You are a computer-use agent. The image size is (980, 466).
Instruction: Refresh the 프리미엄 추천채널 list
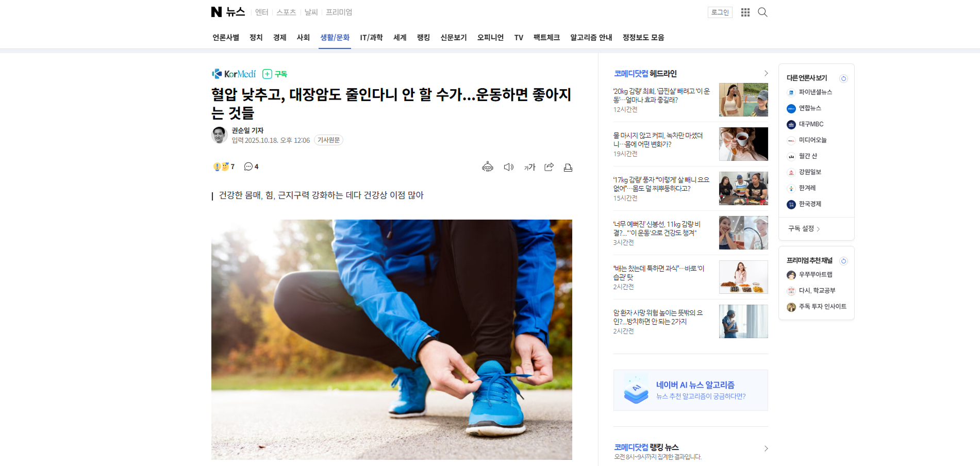click(843, 261)
